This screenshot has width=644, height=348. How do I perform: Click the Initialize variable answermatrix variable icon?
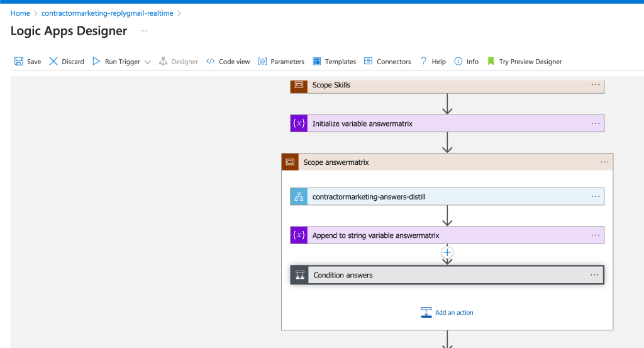299,123
